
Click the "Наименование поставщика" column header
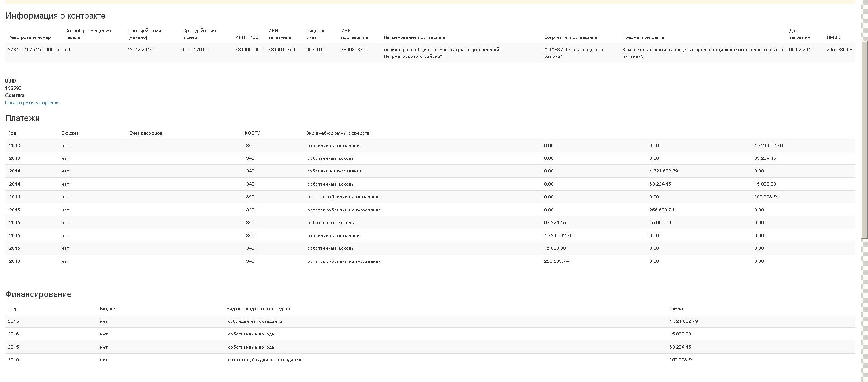(x=414, y=37)
